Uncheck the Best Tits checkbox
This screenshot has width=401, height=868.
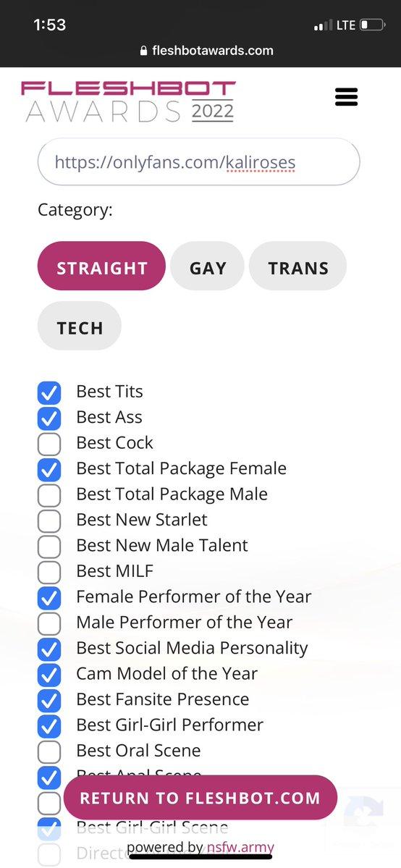pyautogui.click(x=49, y=392)
